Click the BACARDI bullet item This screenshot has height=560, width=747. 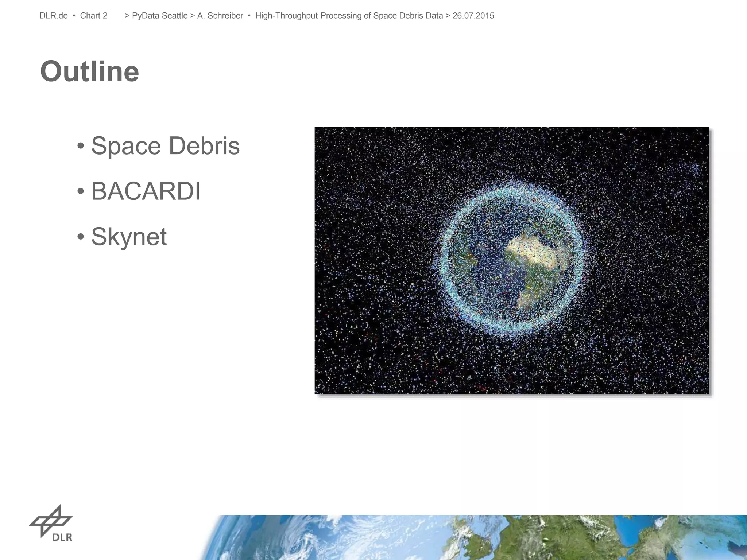click(x=146, y=191)
